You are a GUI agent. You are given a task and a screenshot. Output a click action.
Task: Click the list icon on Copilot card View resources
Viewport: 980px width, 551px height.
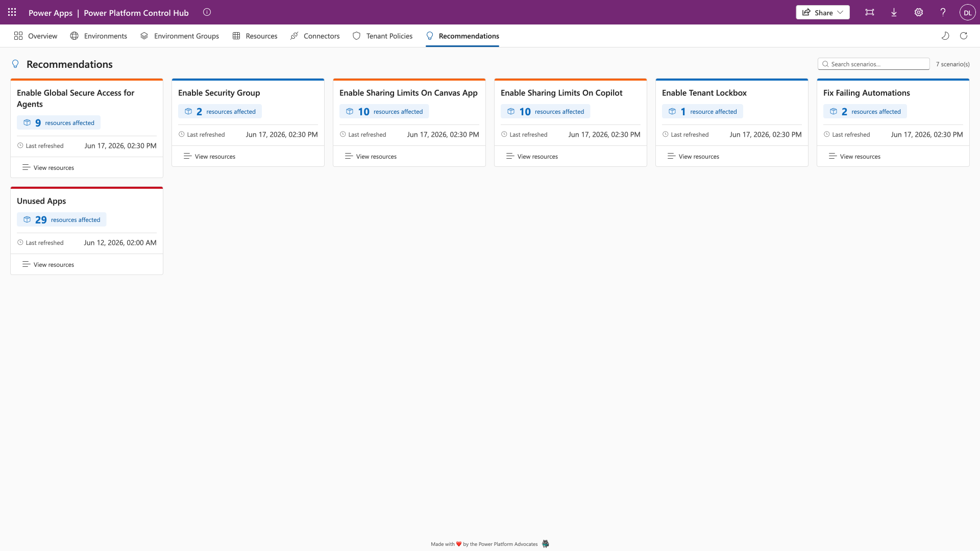pyautogui.click(x=510, y=156)
